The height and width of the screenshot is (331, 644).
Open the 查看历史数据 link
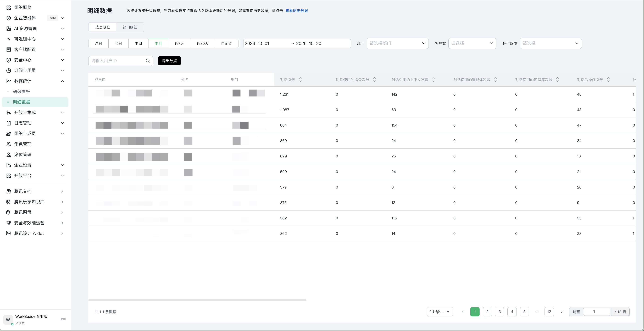(x=297, y=11)
